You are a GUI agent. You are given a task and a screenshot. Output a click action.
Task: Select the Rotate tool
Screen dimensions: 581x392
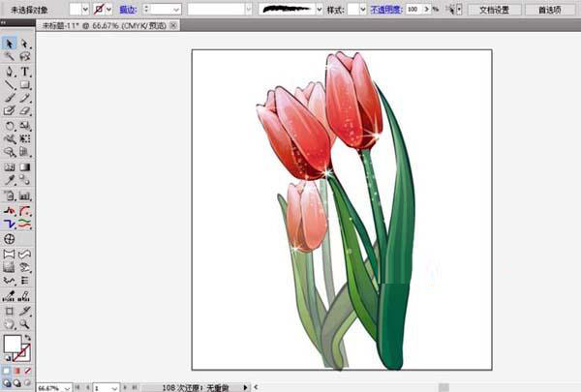pos(10,126)
